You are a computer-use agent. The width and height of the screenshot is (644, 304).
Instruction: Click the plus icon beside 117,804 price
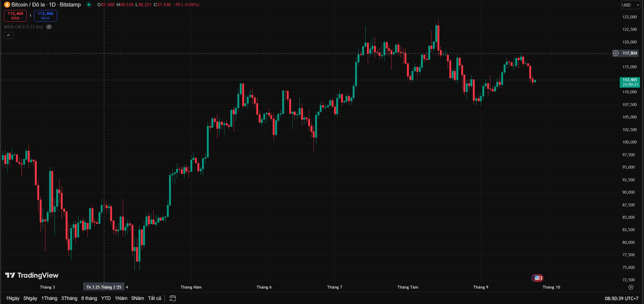pos(616,53)
